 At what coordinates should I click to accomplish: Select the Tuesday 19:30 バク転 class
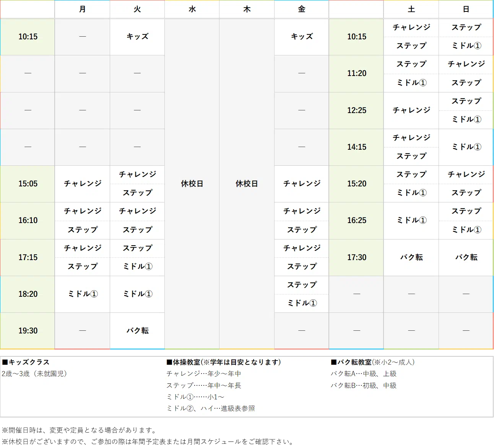pos(137,331)
